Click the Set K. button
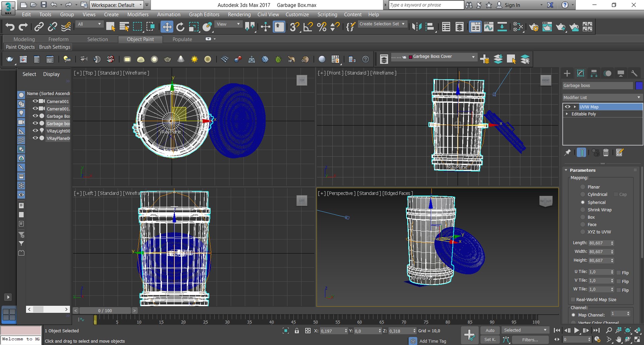644x345 pixels. (x=490, y=339)
